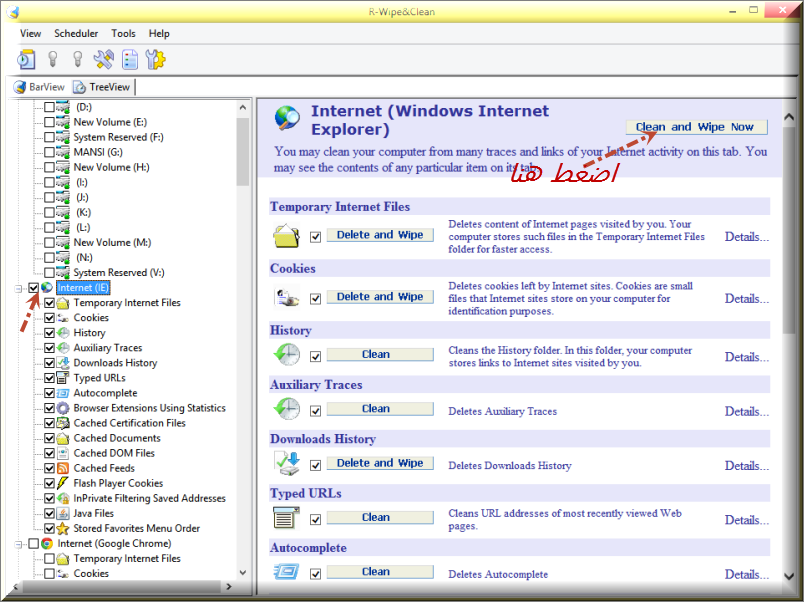Uncheck the Internet (IE) tree checkbox
Screen dimensions: 804x602
click(x=33, y=288)
